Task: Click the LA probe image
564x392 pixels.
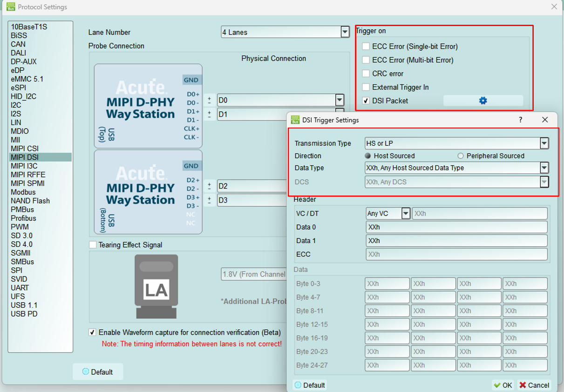Action: click(x=156, y=286)
